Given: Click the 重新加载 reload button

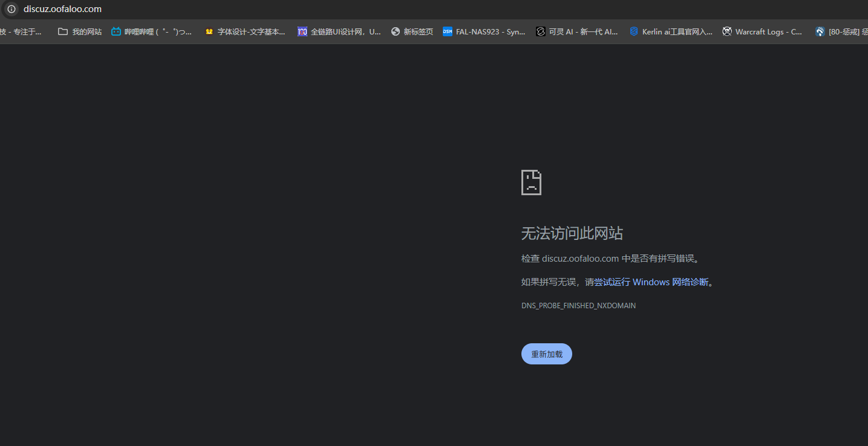Looking at the screenshot, I should 546,354.
